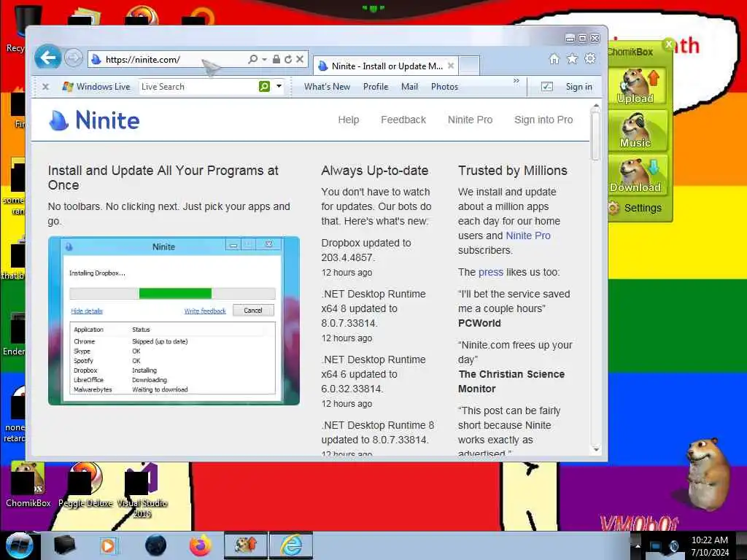Stop loading with the address bar X icon
747x560 pixels.
coord(300,59)
